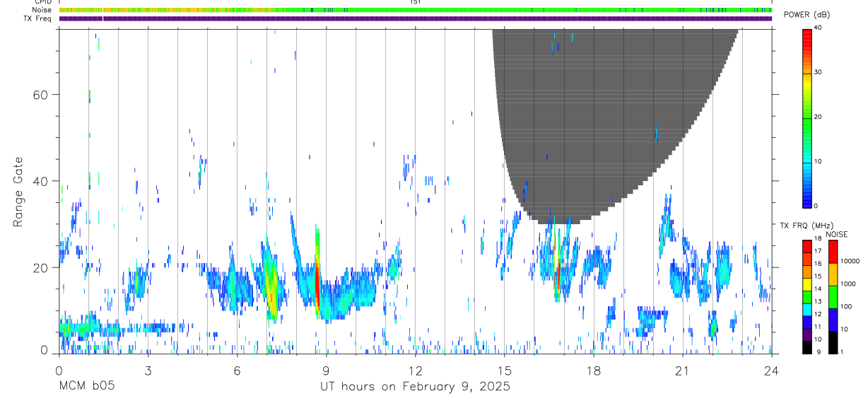Click the power colorbar gradient

click(x=807, y=118)
